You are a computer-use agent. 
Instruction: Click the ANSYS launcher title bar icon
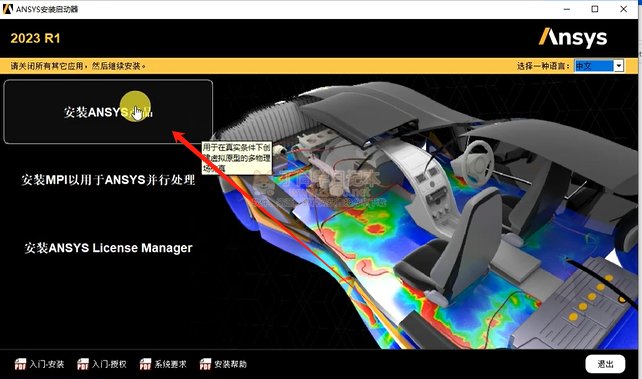pos(8,9)
